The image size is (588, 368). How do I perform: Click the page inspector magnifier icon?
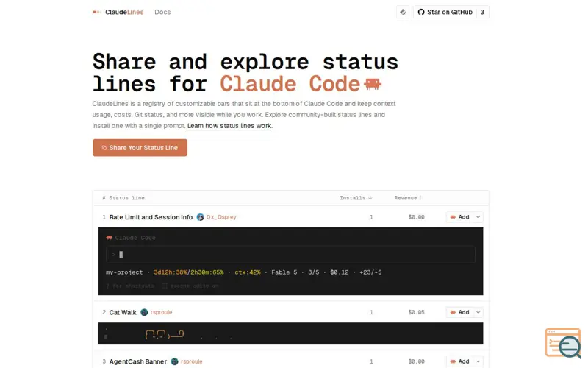(x=563, y=342)
